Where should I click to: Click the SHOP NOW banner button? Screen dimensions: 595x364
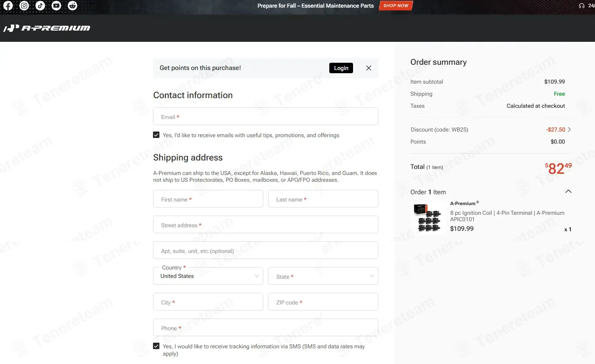tap(396, 6)
